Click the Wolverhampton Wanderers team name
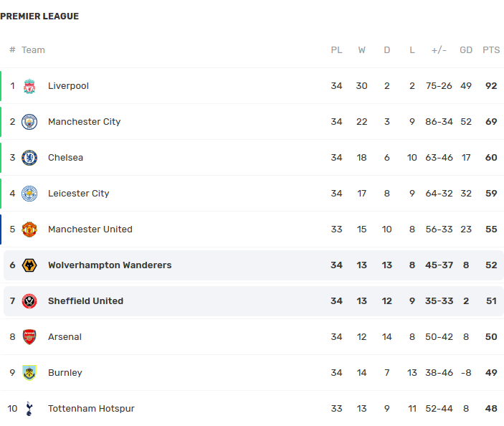The width and height of the screenshot is (504, 426). coord(110,265)
